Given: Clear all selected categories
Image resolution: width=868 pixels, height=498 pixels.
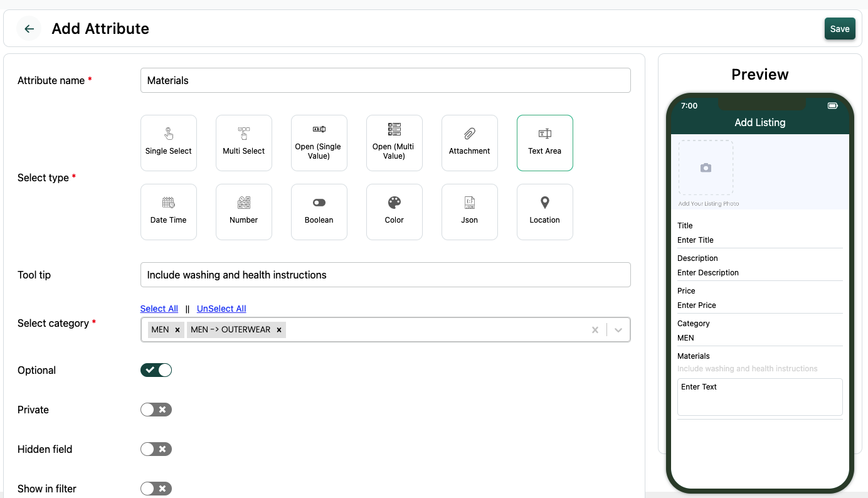Looking at the screenshot, I should tap(595, 330).
